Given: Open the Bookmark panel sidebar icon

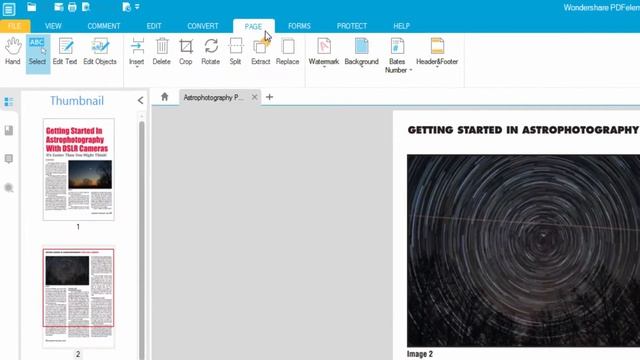Looking at the screenshot, I should 9,130.
